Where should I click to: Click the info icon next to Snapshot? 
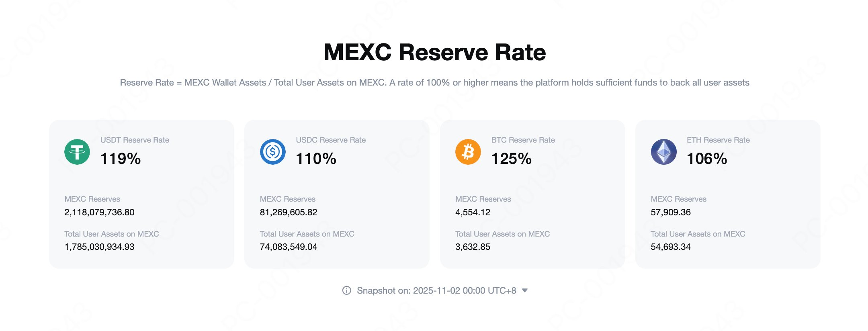[x=346, y=290]
